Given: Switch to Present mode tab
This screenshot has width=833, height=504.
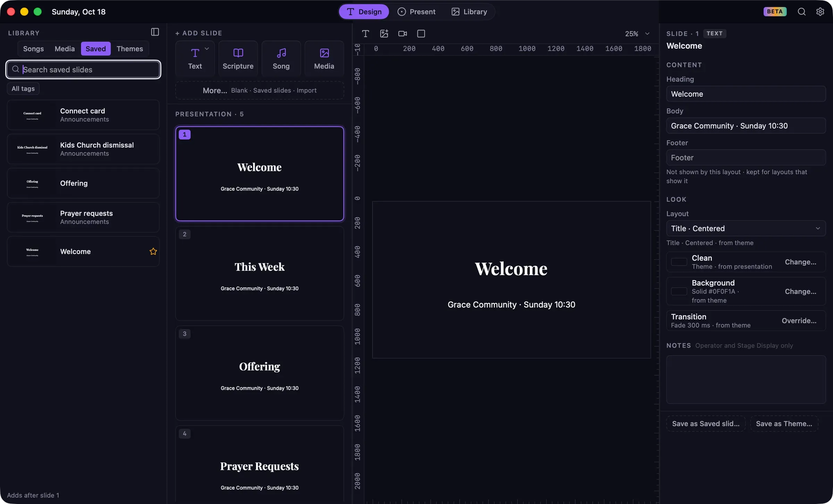Looking at the screenshot, I should [x=416, y=12].
